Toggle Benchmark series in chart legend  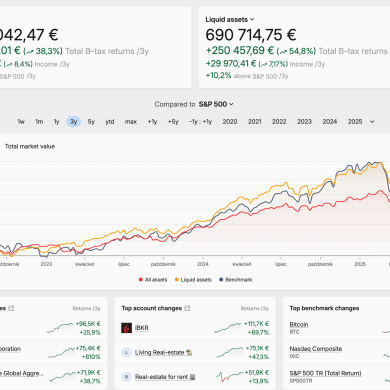coord(235,280)
